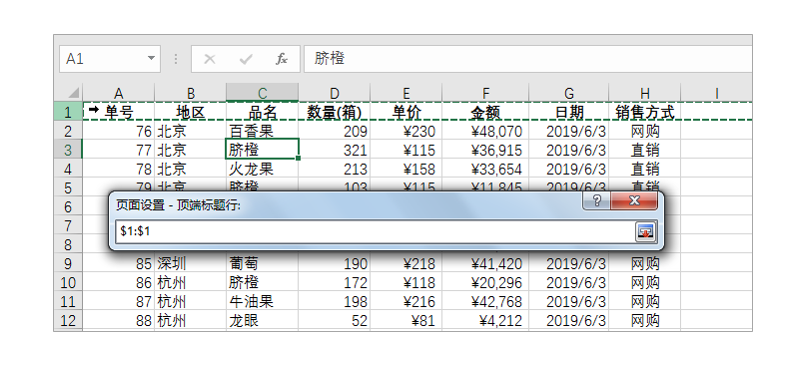This screenshot has height=371, width=806.
Task: Click the amount cell ¥4,212
Action: pos(485,321)
